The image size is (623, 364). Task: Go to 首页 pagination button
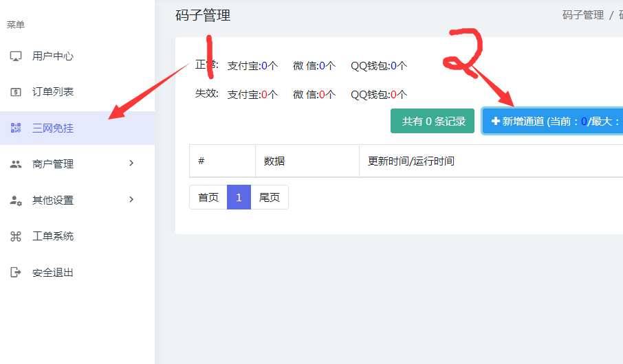coord(208,197)
